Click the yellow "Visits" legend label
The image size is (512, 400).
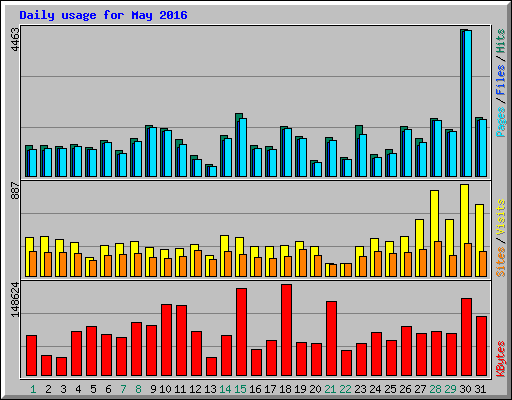[x=501, y=217]
